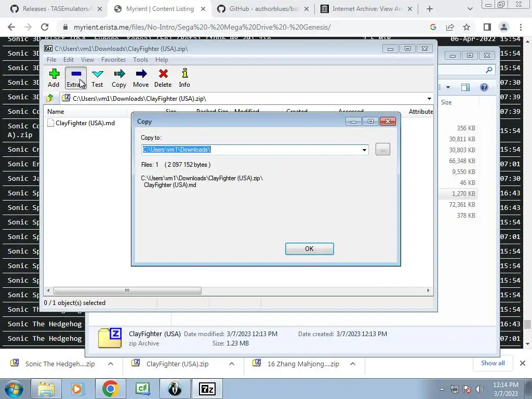
Task: Open Chrome three-dot menu
Action: 521,27
